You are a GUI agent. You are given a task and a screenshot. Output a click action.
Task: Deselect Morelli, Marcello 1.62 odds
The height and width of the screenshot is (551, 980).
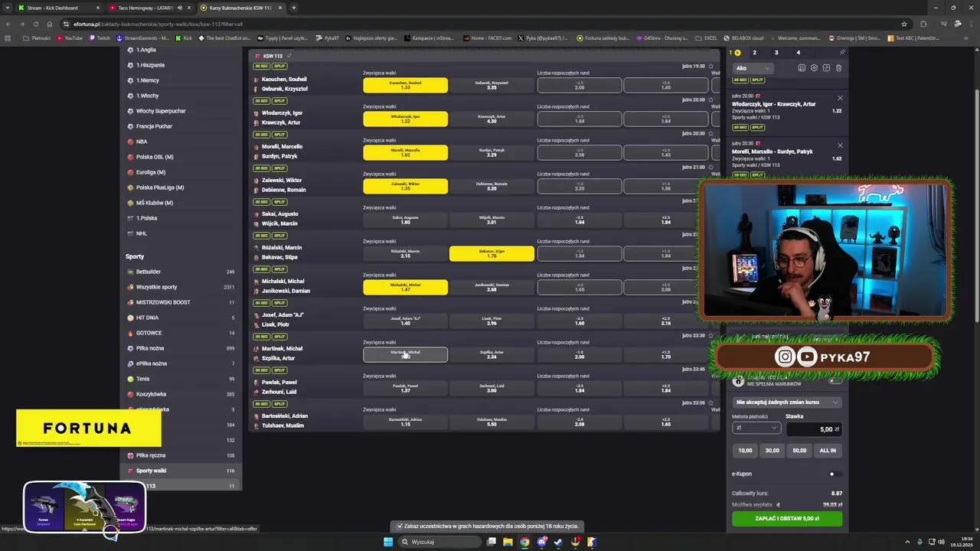click(x=405, y=152)
